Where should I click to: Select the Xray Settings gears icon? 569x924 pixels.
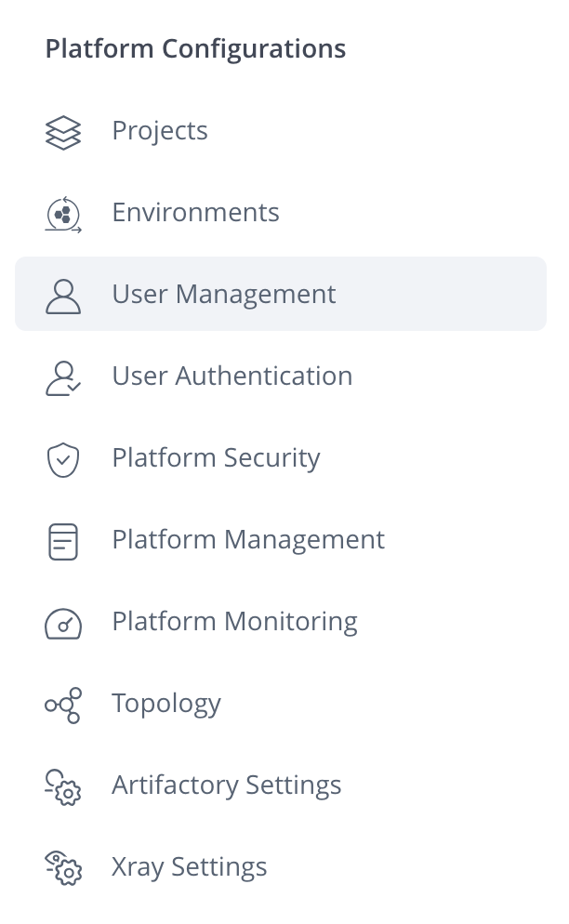coord(62,867)
